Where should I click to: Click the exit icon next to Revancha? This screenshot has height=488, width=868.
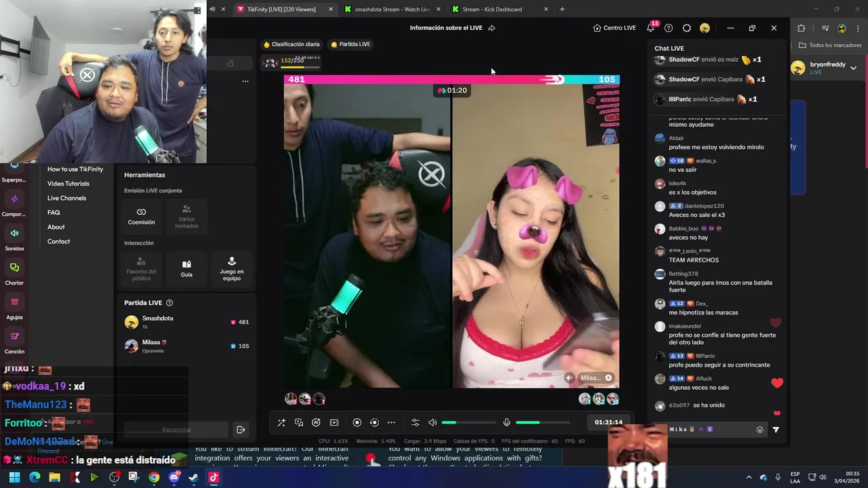coord(241,430)
